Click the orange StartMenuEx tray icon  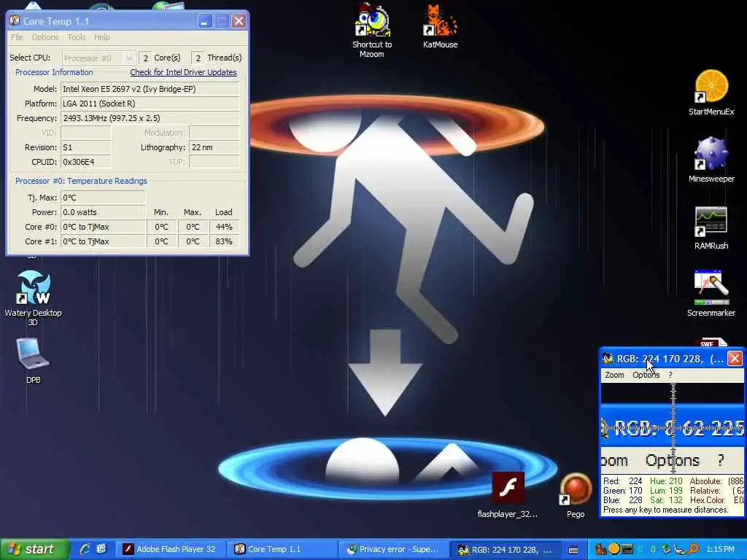click(614, 549)
